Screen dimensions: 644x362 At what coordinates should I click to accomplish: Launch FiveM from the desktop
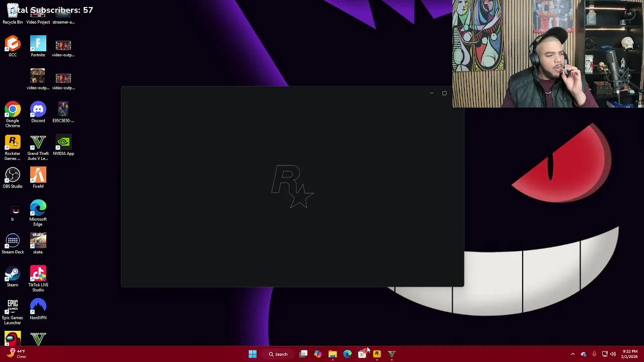(38, 178)
